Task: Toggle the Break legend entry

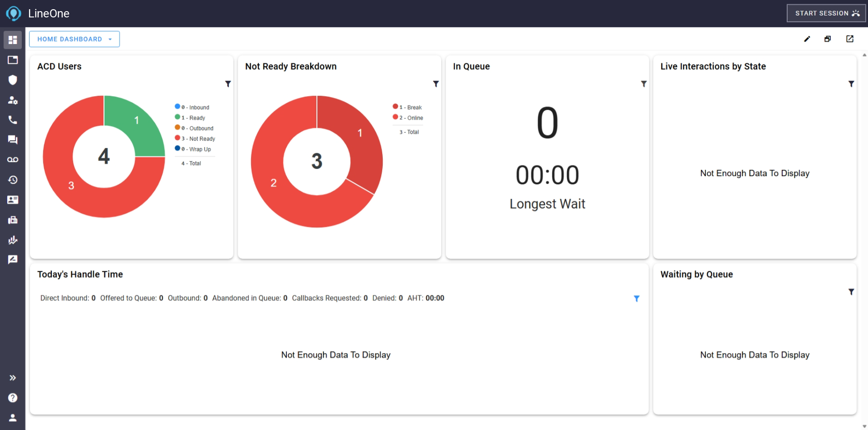Action: click(407, 107)
